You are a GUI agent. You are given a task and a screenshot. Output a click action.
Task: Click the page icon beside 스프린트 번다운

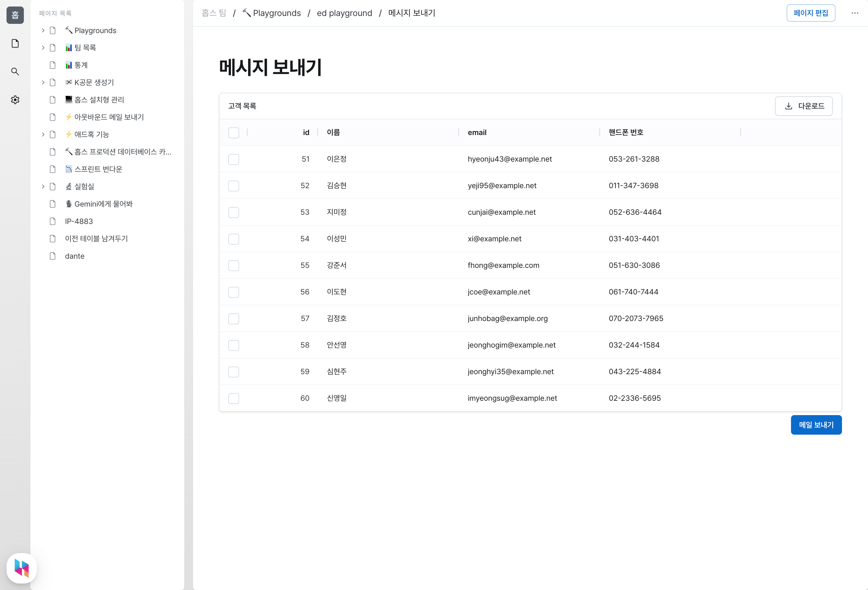[x=53, y=169]
